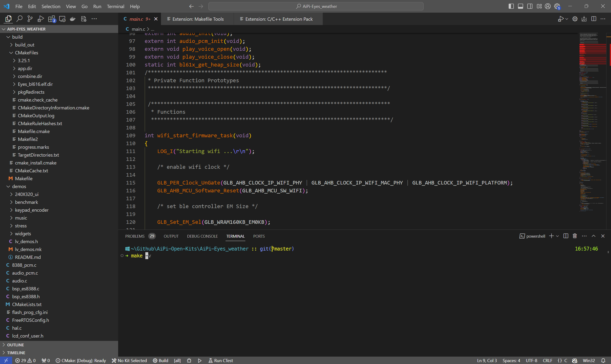Viewport: 611px width, 364px height.
Task: Open the Selection menu
Action: pos(51,6)
